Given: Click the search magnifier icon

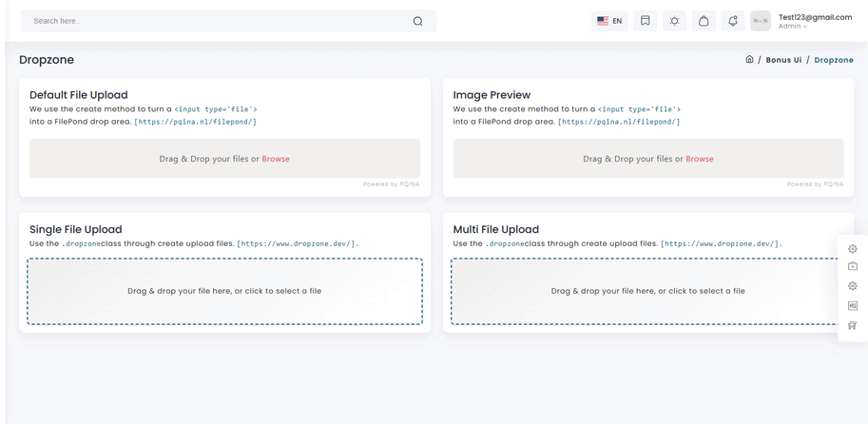Looking at the screenshot, I should pyautogui.click(x=417, y=21).
